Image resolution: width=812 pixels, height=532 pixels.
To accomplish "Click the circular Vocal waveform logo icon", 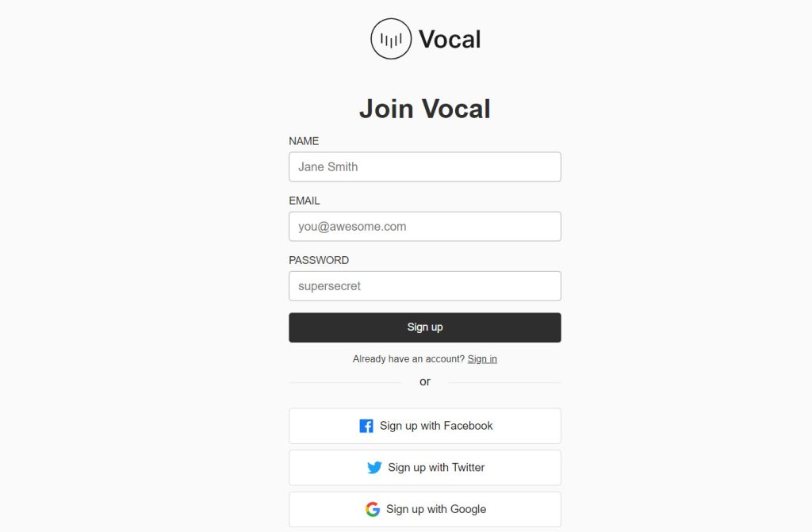I will pyautogui.click(x=391, y=39).
